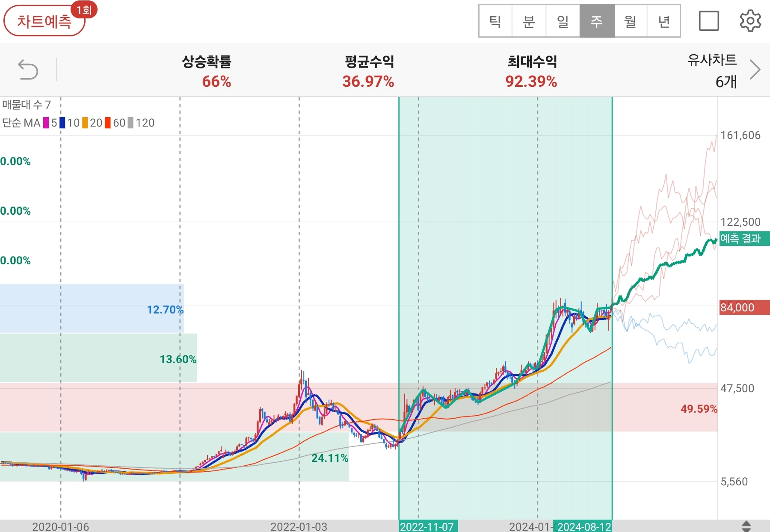
Task: Open similar charts chevron arrow
Action: [x=755, y=70]
